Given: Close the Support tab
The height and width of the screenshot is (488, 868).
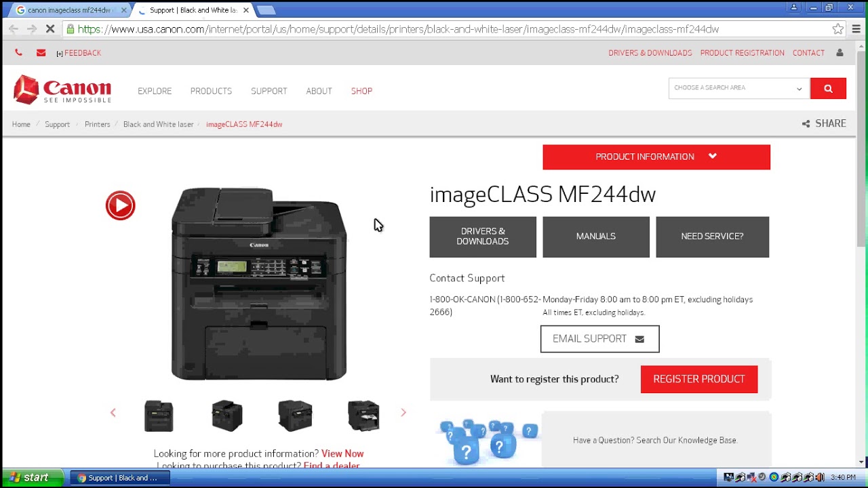Looking at the screenshot, I should tap(246, 10).
